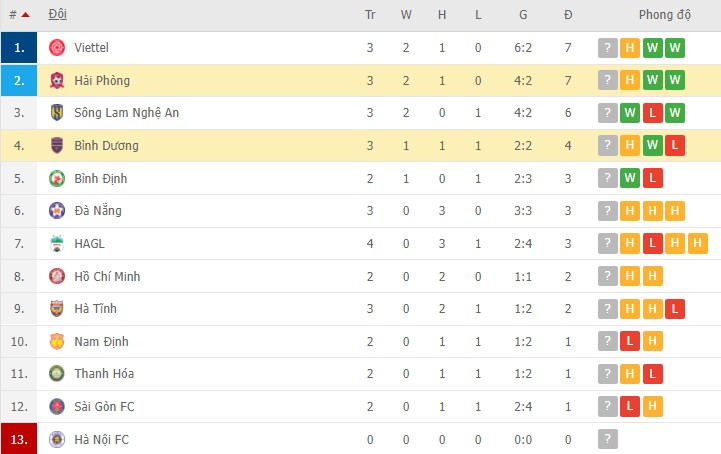The image size is (721, 454).
Task: Click the blue rank 1 position box
Action: point(19,48)
